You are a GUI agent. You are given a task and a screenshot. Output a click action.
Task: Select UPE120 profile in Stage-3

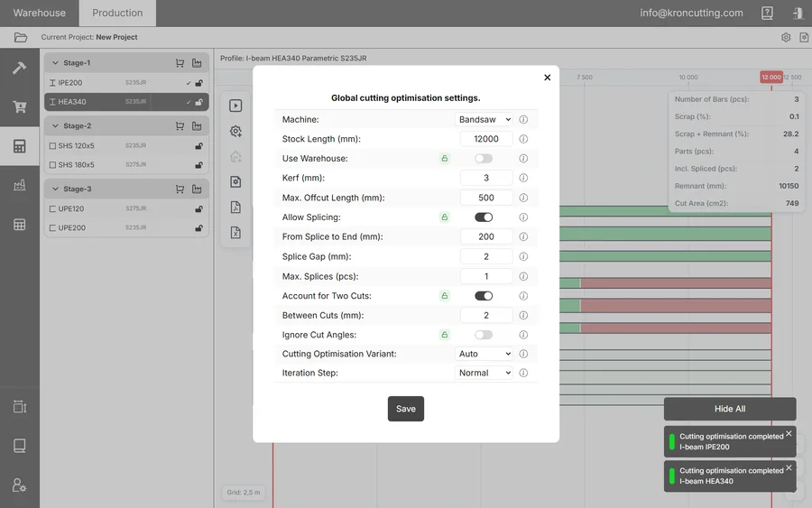(x=126, y=208)
